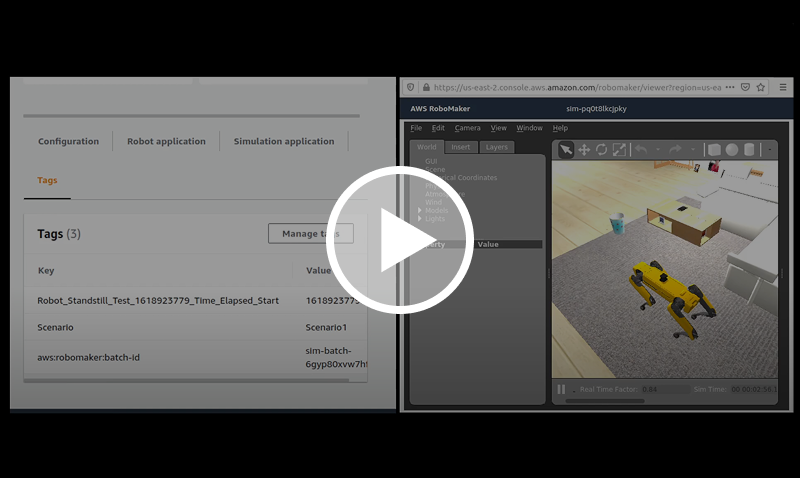Insert a box shape from the toolbar
Viewport: 800px width, 478px height.
tap(714, 149)
